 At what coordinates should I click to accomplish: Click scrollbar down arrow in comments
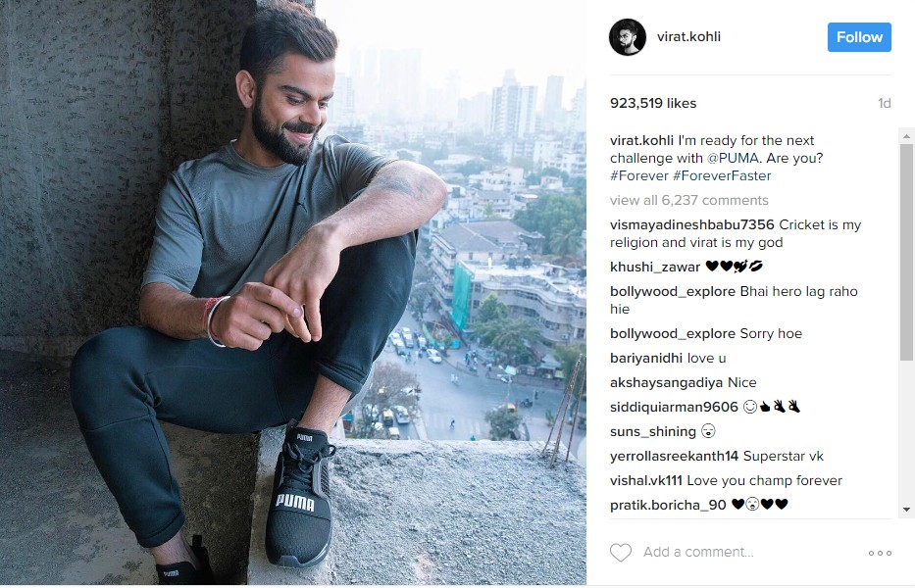pos(906,510)
